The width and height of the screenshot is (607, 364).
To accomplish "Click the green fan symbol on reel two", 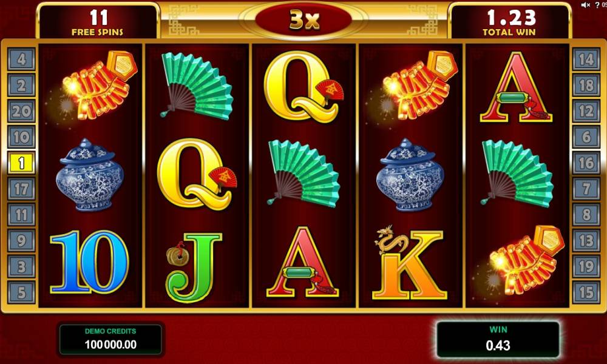I will [196, 86].
